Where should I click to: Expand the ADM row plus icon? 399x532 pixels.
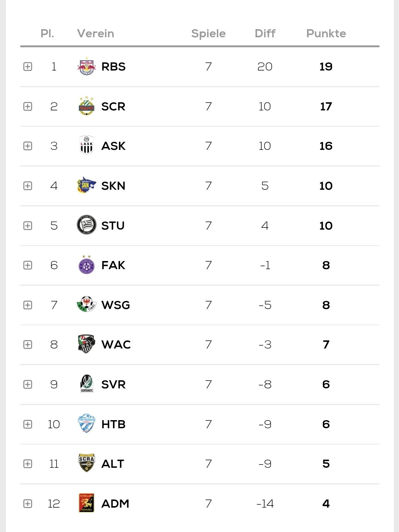point(28,504)
